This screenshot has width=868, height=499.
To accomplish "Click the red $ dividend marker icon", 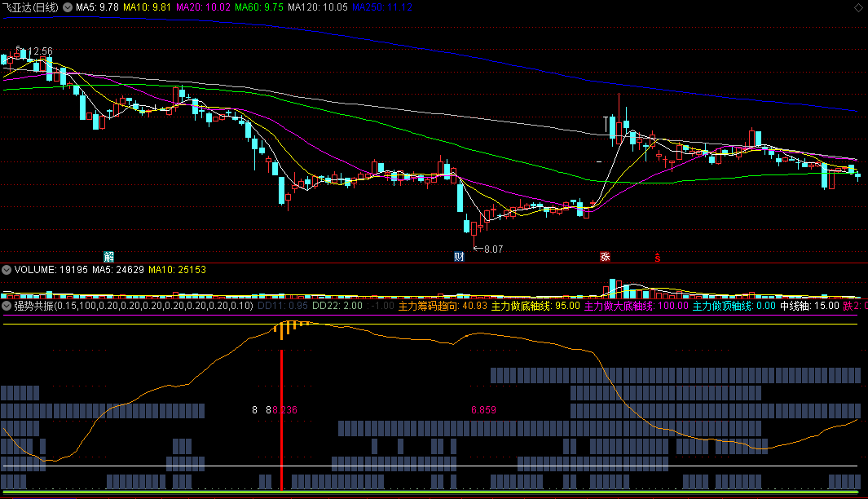I will (x=657, y=258).
